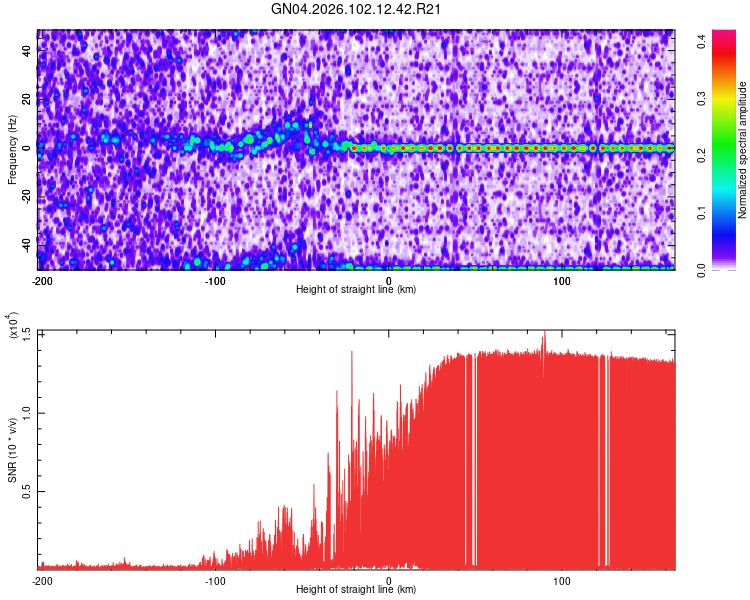Click the (x10^4) multiplier above the SNR axis
This screenshot has width=750, height=600.
click(13, 326)
